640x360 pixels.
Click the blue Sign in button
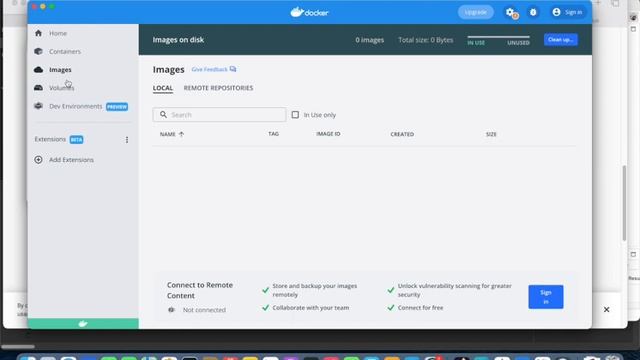pyautogui.click(x=546, y=297)
